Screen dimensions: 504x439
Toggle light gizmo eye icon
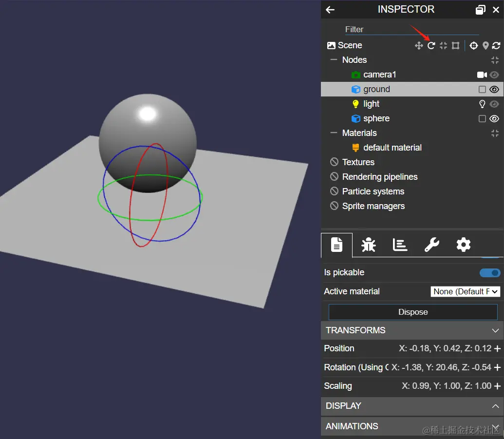(x=494, y=104)
